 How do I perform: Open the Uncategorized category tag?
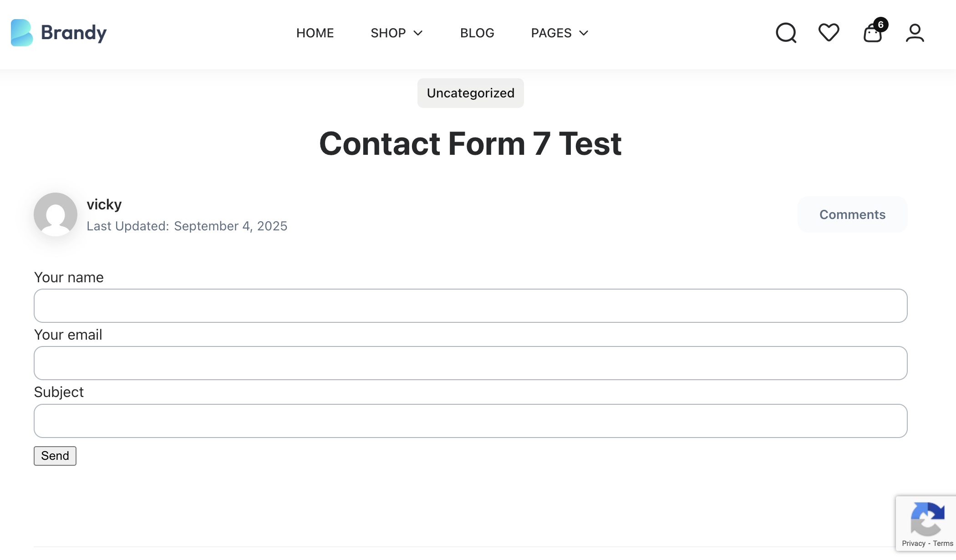(x=470, y=93)
